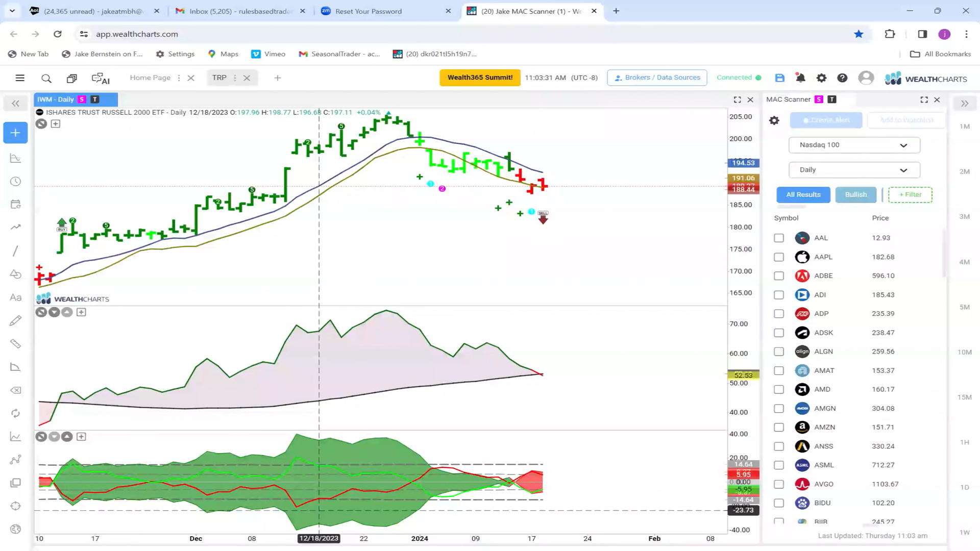Click the browser address bar
The height and width of the screenshot is (551, 980).
tap(459, 34)
